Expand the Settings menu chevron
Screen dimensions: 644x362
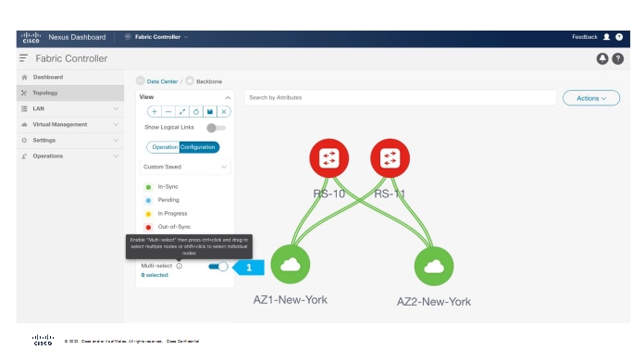tap(116, 140)
